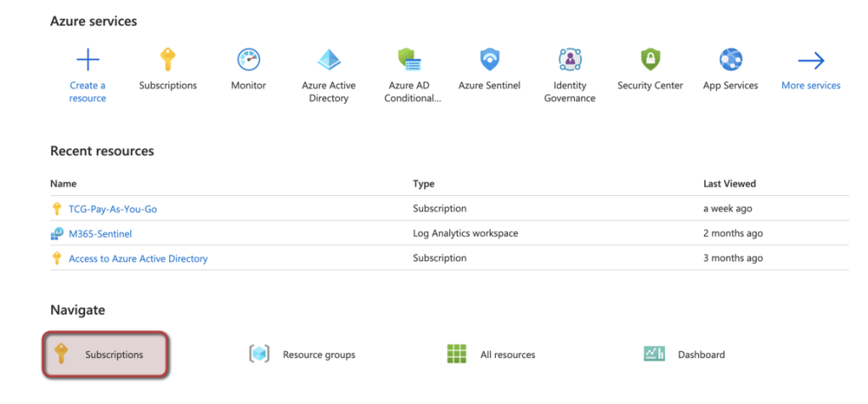
Task: Click the Security Center lock icon
Action: click(651, 60)
